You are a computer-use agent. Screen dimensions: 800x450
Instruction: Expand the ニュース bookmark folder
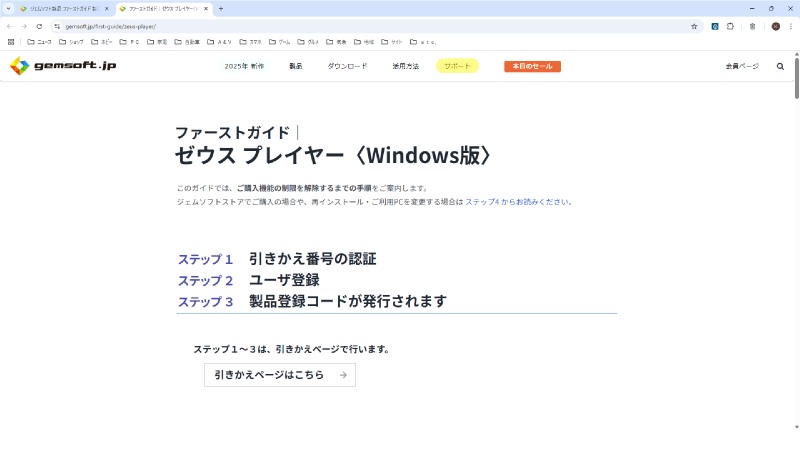pyautogui.click(x=39, y=42)
